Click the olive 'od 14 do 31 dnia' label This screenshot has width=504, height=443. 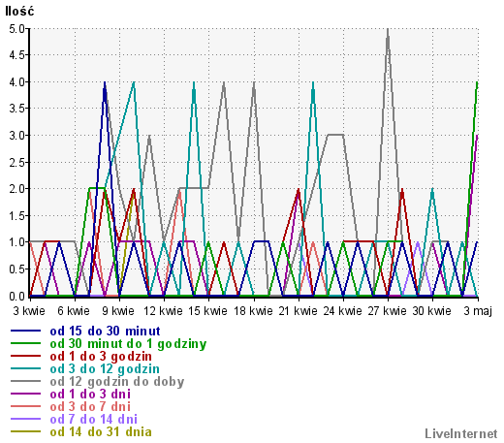tap(101, 431)
